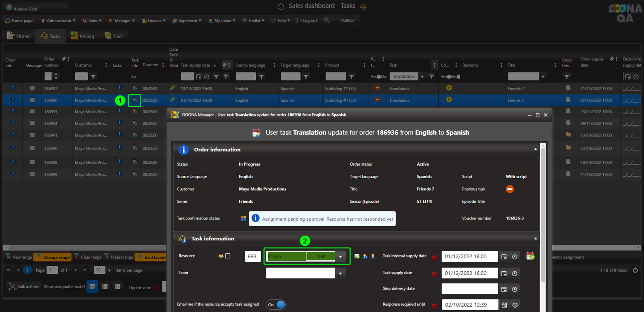
Task: Open messages icon for order 186935
Action: coord(32,112)
